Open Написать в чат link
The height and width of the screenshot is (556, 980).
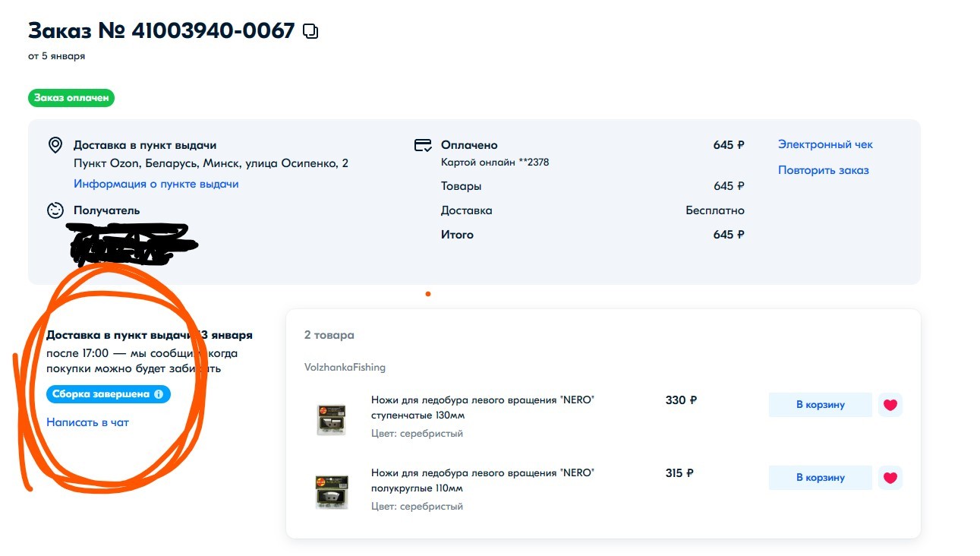(87, 422)
